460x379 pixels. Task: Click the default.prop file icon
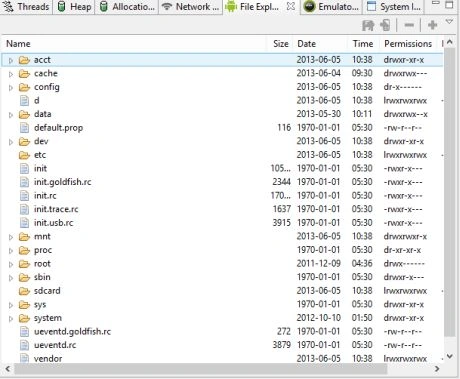pyautogui.click(x=24, y=128)
